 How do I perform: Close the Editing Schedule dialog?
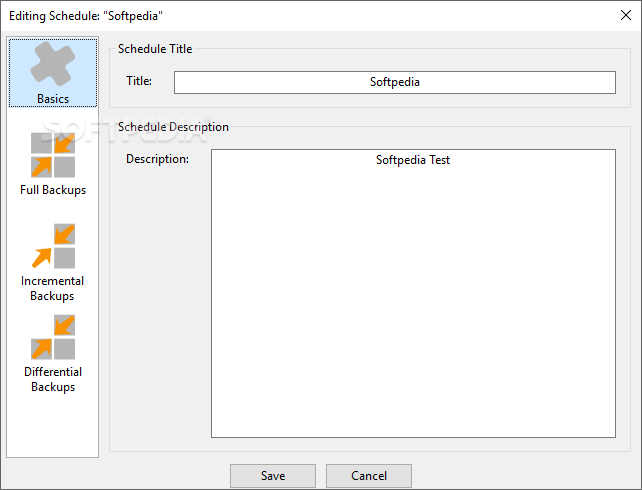point(626,16)
